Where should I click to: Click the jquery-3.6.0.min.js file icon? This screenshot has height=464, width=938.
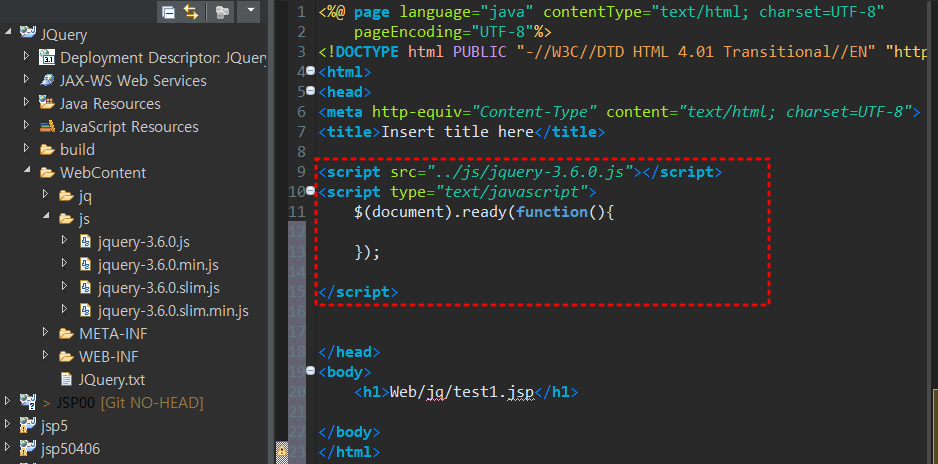click(86, 264)
